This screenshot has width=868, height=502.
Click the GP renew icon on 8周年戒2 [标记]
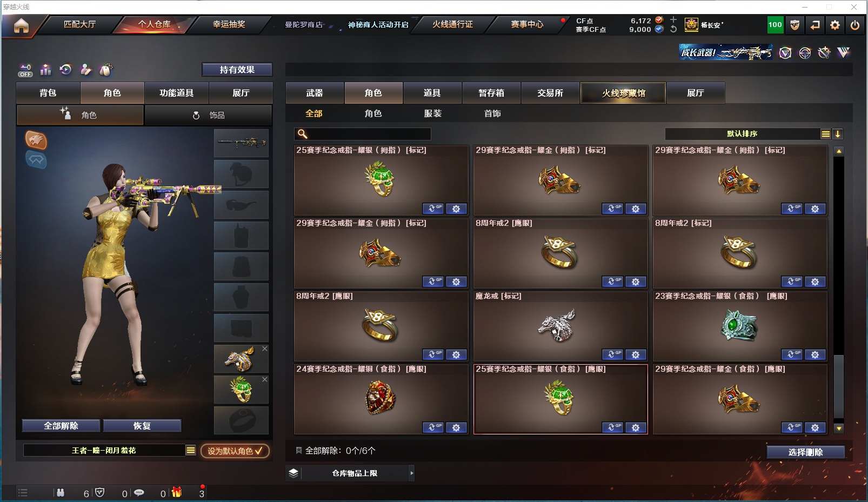792,282
